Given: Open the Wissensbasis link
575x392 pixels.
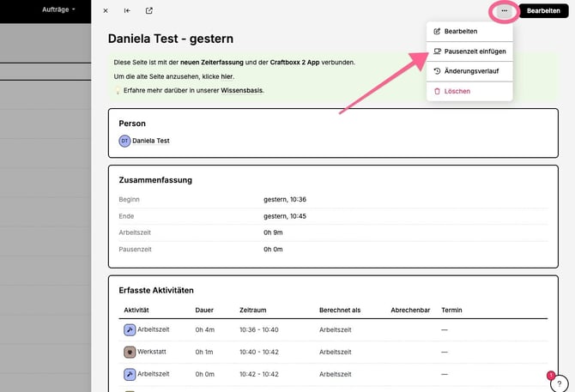Looking at the screenshot, I should [x=242, y=90].
